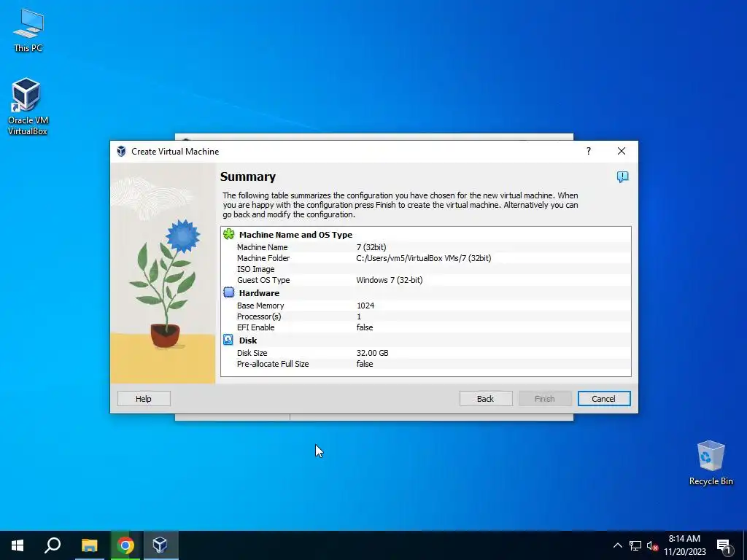Click the Machine Name value 7 (32bit)
This screenshot has width=747, height=560.
pyautogui.click(x=371, y=247)
